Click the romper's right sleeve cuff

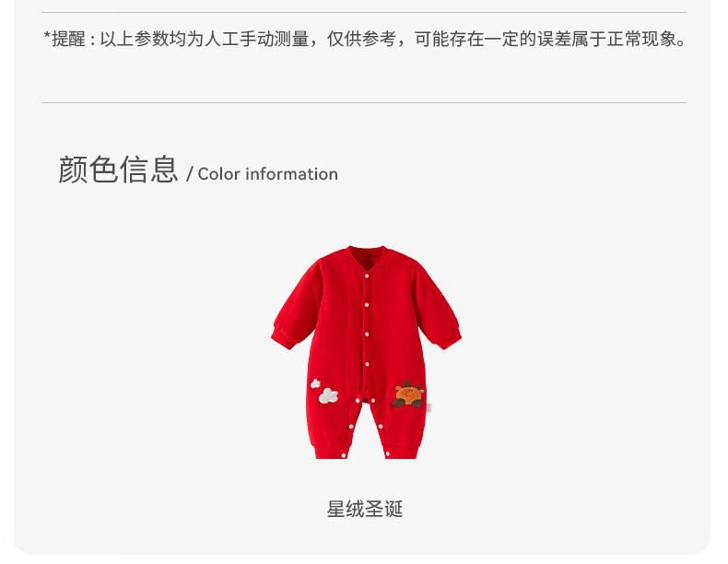(x=448, y=338)
